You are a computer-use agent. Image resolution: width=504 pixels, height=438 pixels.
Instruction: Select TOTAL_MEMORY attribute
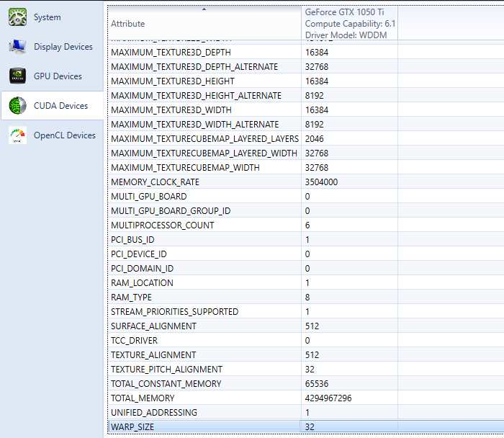point(143,398)
